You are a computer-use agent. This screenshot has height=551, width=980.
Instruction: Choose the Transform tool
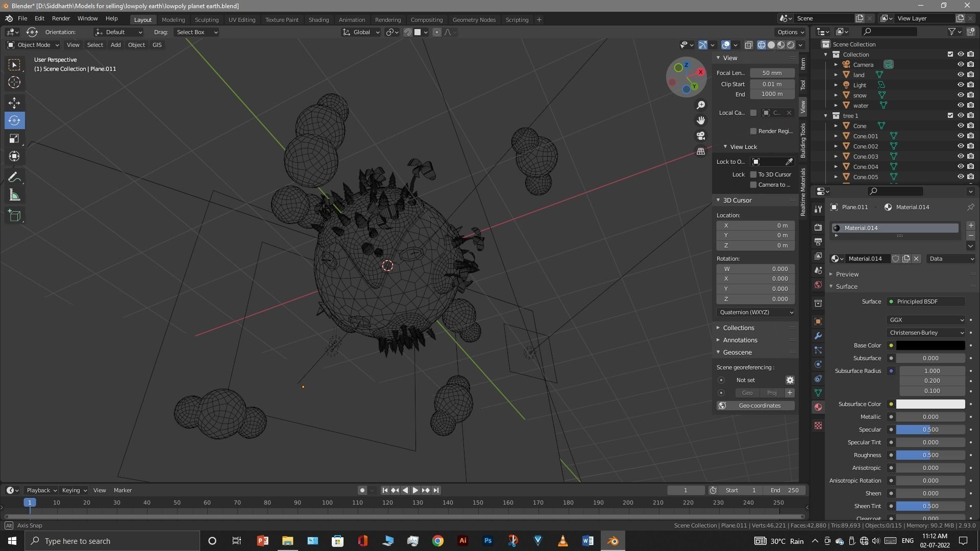point(14,156)
